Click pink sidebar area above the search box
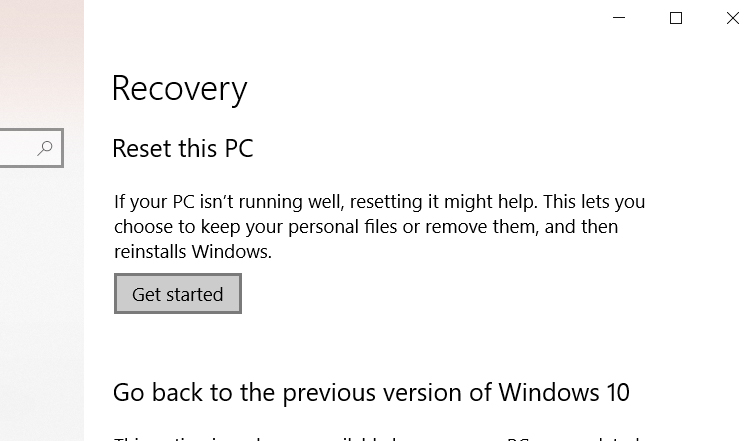The width and height of the screenshot is (748, 441). [x=42, y=62]
